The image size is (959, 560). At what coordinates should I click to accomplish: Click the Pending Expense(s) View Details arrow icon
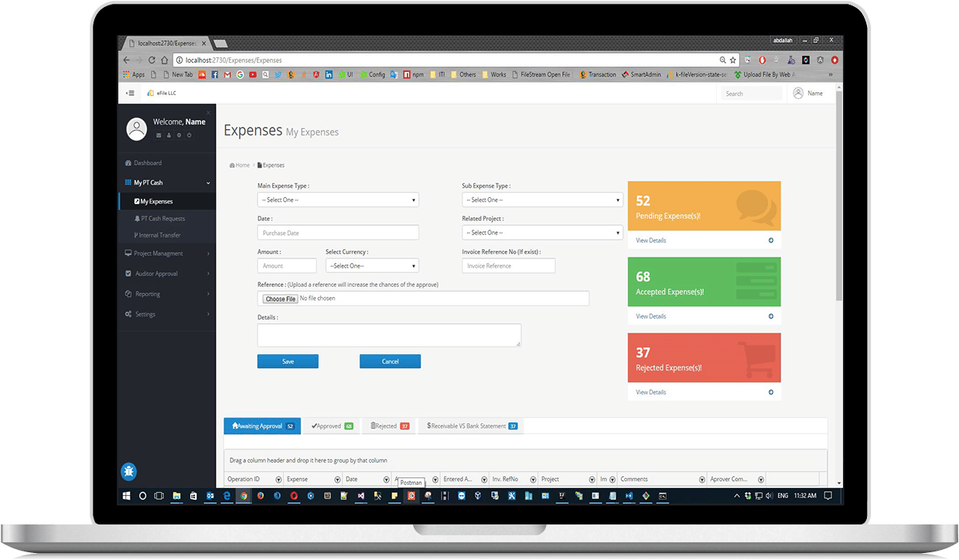(771, 241)
